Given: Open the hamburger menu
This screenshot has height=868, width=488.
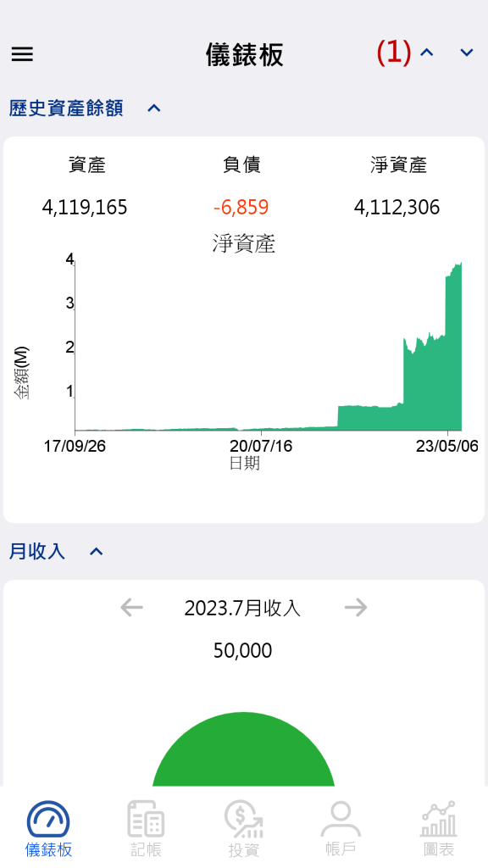Looking at the screenshot, I should click(x=22, y=53).
